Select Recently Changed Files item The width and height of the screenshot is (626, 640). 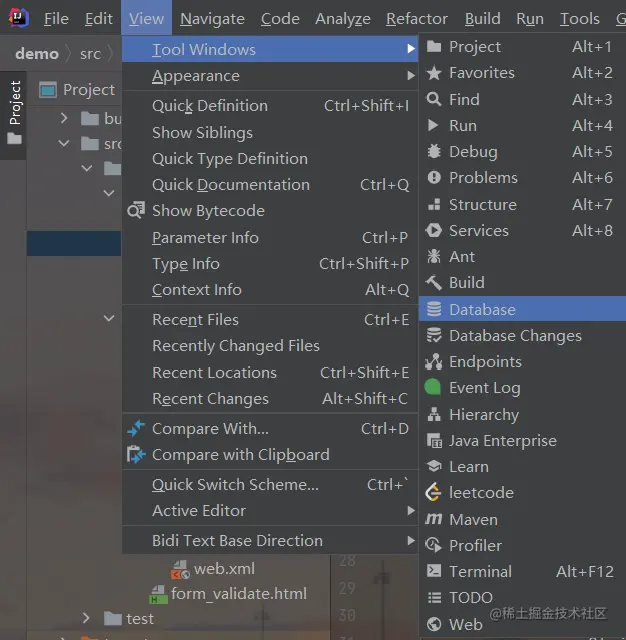(x=270, y=346)
